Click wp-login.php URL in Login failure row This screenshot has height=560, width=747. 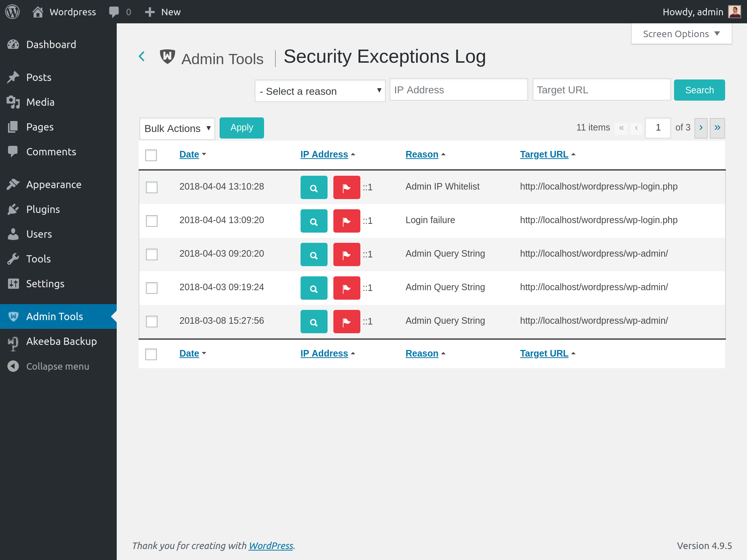[599, 220]
